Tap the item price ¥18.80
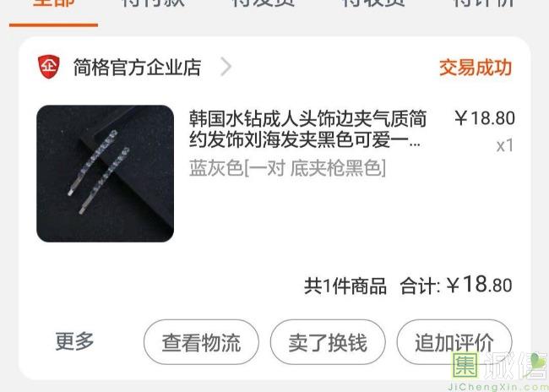Viewport: 549px width, 392px height. [485, 118]
